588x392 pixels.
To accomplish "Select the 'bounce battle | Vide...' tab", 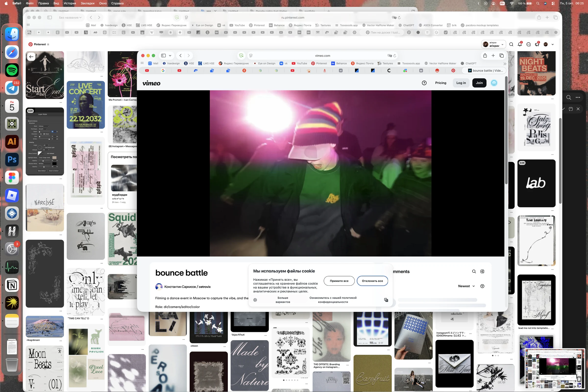I will click(x=485, y=71).
